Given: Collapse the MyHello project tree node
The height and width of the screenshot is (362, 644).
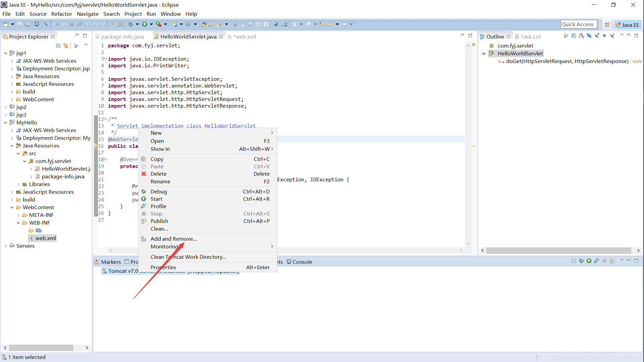Looking at the screenshot, I should (x=6, y=123).
